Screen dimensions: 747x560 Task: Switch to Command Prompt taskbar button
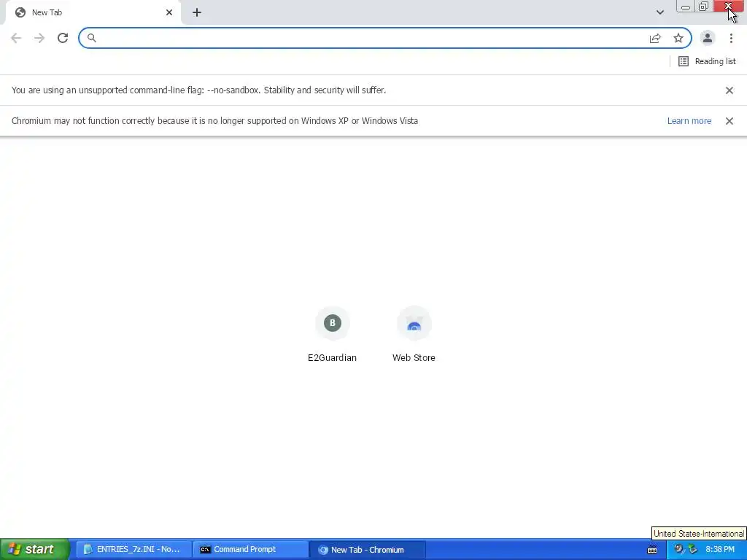pos(251,550)
